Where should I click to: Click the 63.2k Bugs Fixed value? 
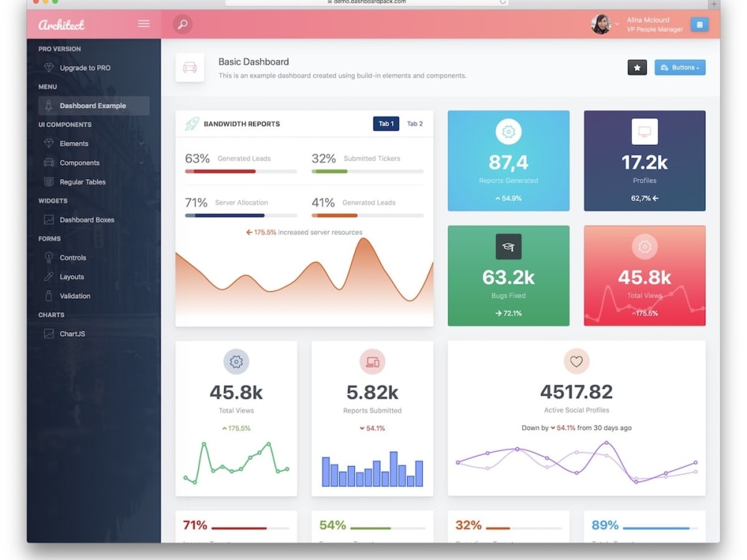click(508, 277)
